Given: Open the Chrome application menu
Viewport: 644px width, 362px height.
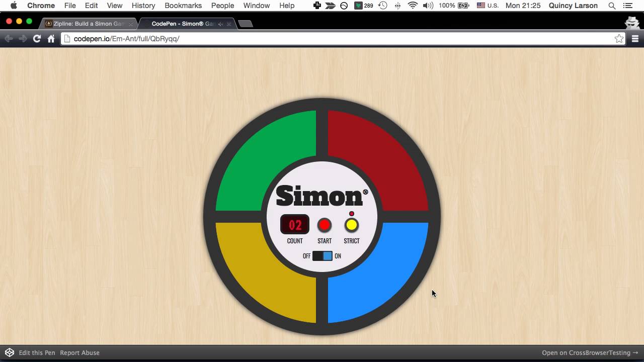Looking at the screenshot, I should pyautogui.click(x=41, y=6).
